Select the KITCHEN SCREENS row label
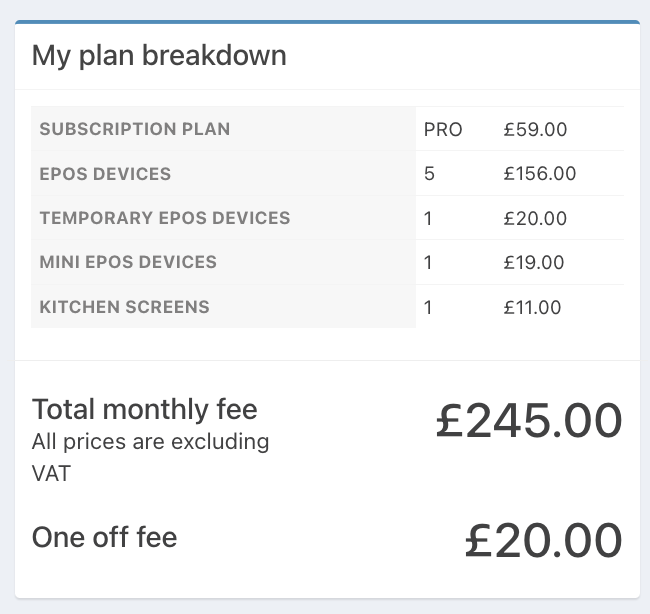650x614 pixels. (x=124, y=307)
